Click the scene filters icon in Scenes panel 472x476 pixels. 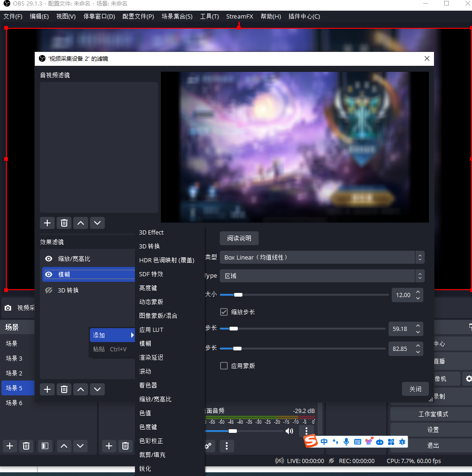pyautogui.click(x=45, y=446)
